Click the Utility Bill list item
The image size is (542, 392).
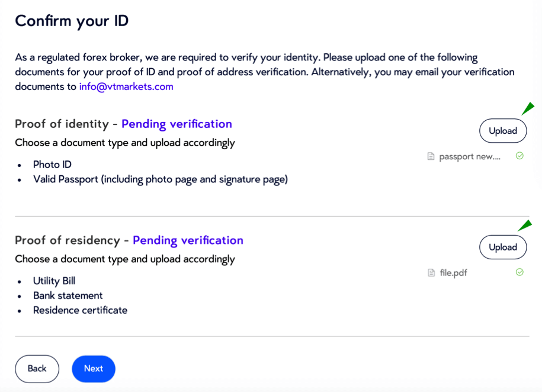(x=54, y=281)
